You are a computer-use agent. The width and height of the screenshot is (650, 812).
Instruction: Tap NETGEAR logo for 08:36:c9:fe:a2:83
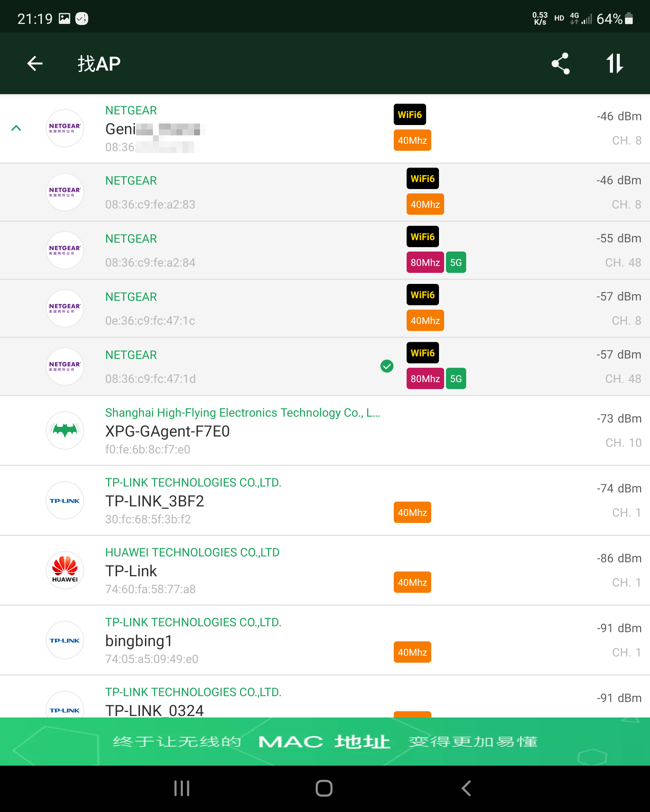click(x=65, y=192)
